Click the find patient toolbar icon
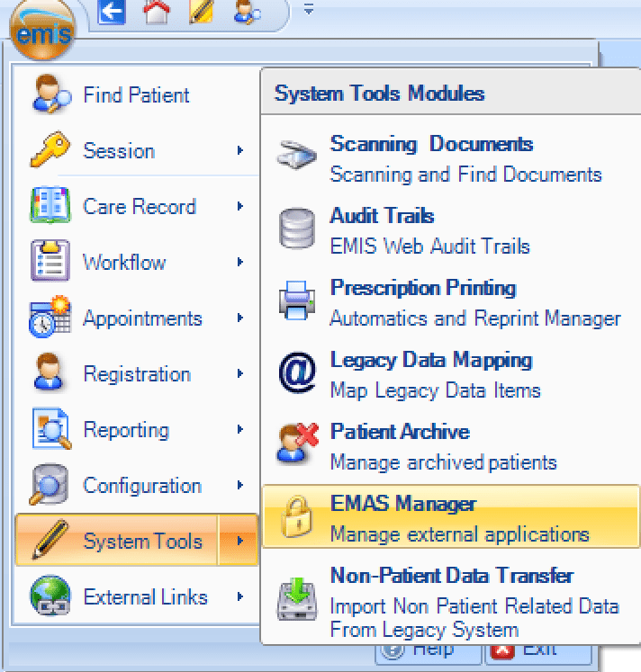641x672 pixels. coord(247,12)
